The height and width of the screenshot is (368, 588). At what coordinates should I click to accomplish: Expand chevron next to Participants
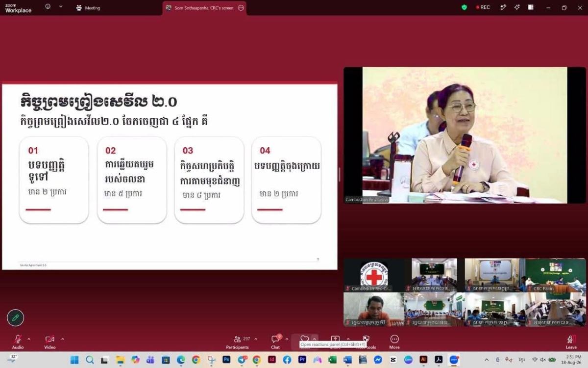coord(256,339)
